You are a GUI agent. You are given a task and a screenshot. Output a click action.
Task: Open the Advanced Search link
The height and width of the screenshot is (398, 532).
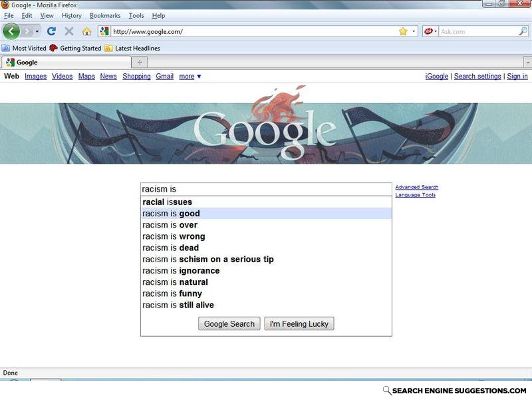coord(417,187)
